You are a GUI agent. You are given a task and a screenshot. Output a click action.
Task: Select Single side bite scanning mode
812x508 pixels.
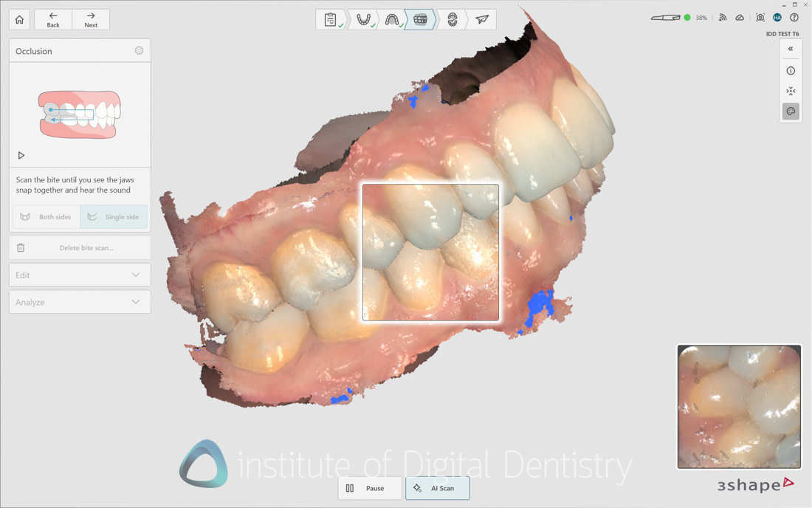pos(114,216)
